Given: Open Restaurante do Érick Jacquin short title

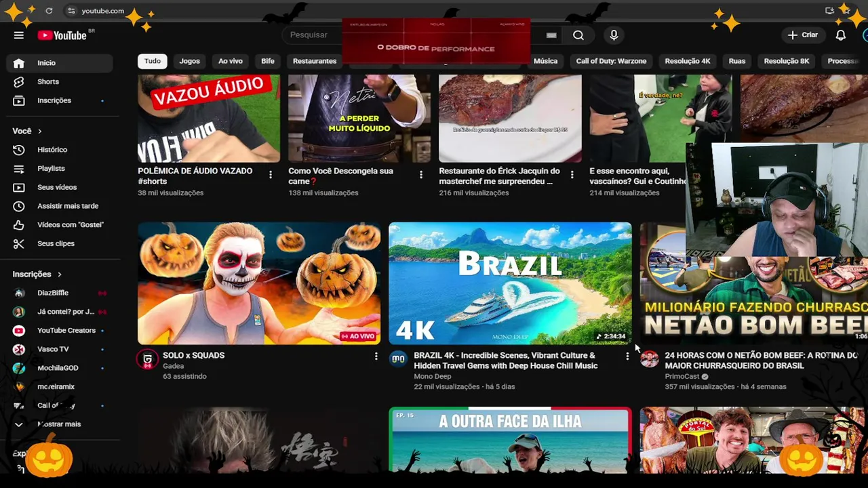Looking at the screenshot, I should [499, 176].
